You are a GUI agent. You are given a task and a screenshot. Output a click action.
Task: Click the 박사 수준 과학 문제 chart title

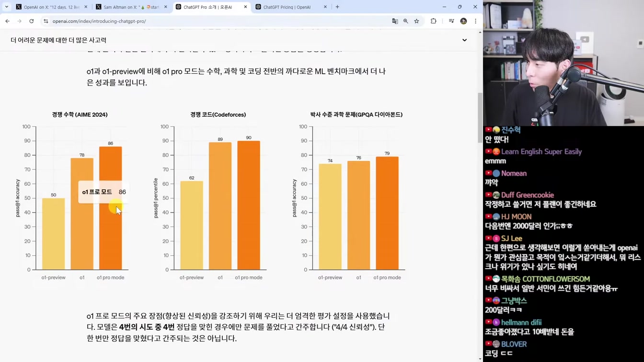coord(356,115)
